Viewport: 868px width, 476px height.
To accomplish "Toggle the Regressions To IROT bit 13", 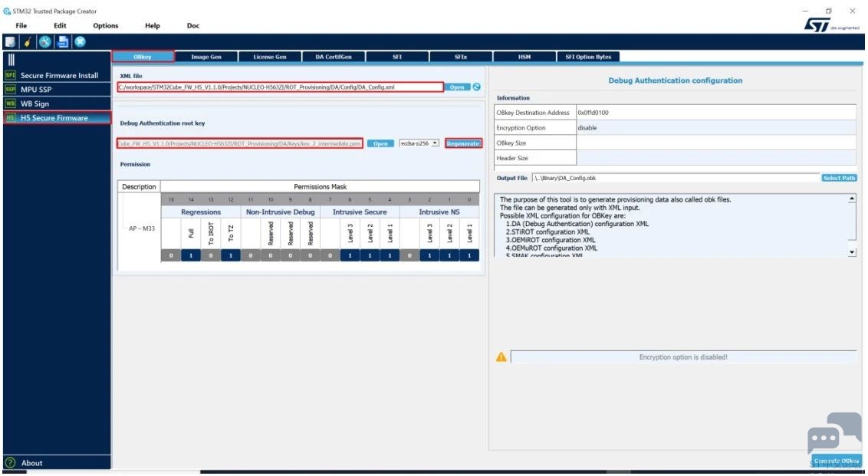I will [x=211, y=256].
